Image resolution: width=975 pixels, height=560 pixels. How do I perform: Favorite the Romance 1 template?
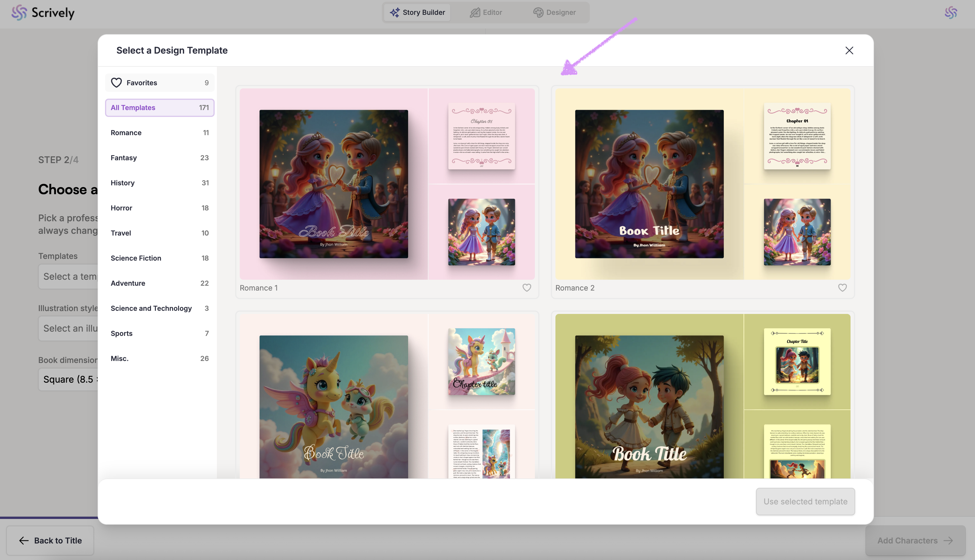[526, 288]
